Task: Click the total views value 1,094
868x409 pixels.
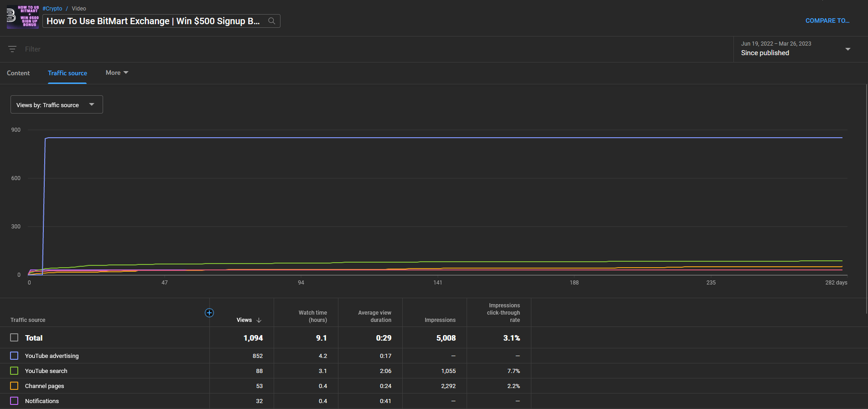Action: coord(253,338)
